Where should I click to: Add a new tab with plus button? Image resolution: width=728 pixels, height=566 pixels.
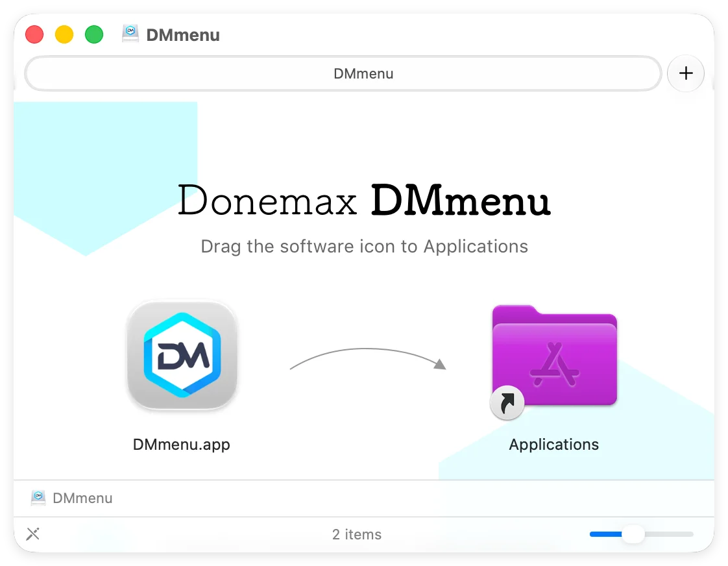point(686,73)
